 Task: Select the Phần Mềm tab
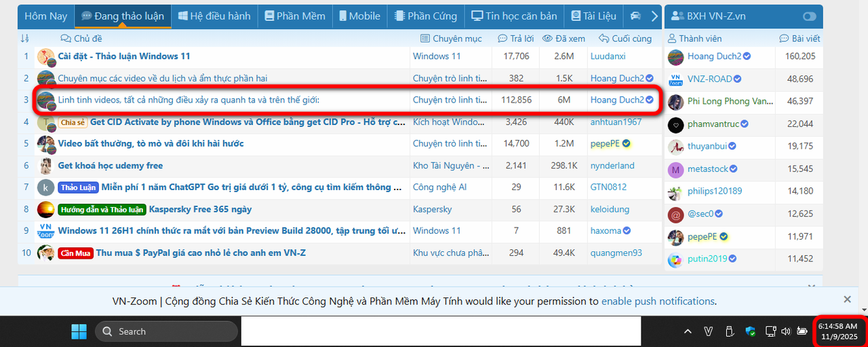[x=294, y=16]
